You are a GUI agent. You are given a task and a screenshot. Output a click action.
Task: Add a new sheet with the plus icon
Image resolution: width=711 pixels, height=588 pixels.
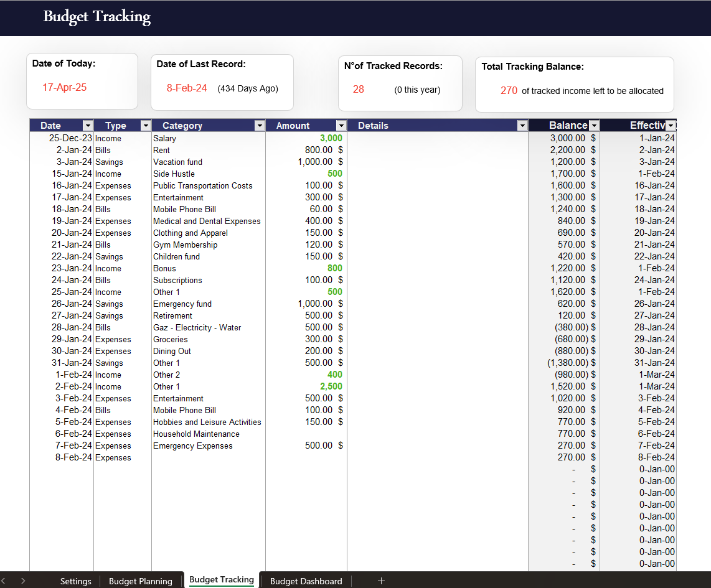point(380,581)
